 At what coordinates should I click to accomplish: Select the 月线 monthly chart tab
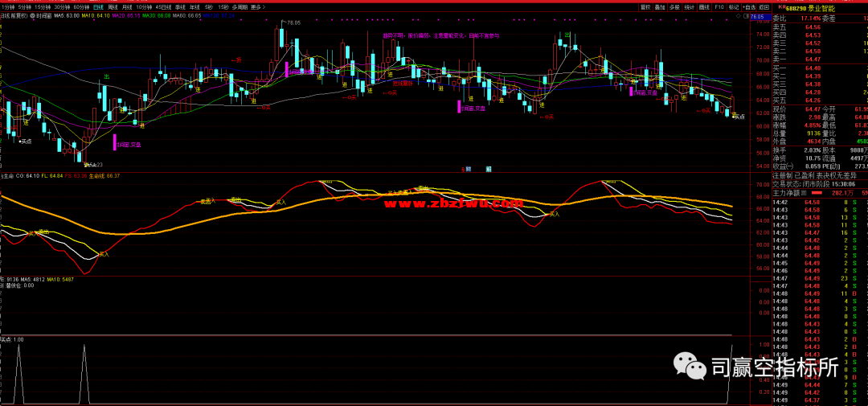tap(128, 7)
